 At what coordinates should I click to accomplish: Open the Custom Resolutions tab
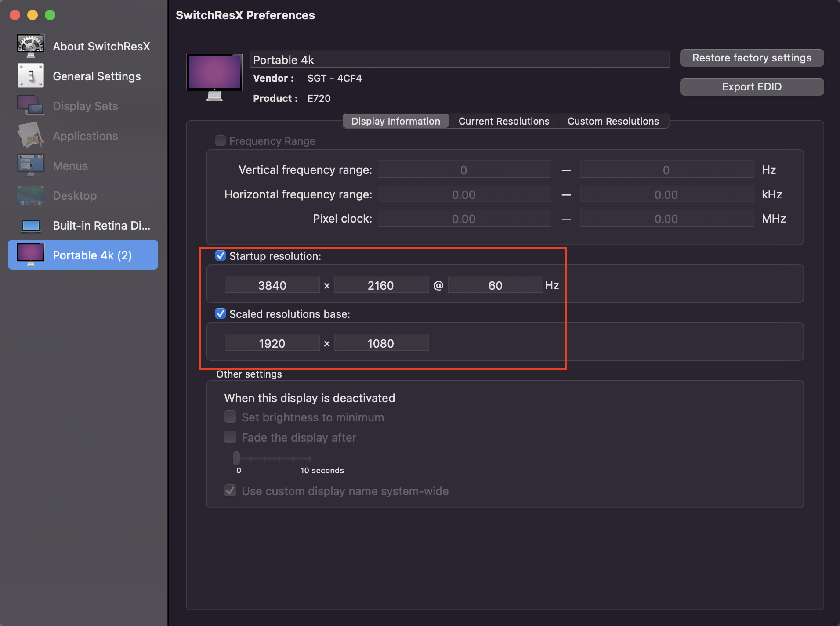tap(613, 121)
